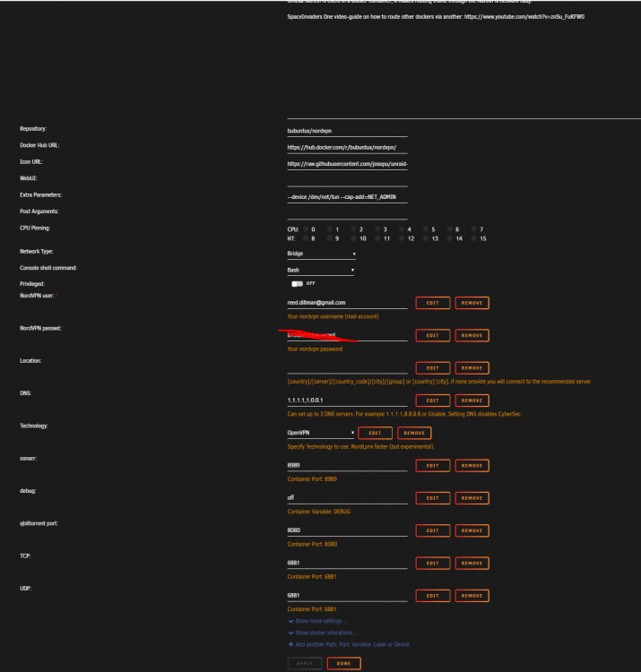Click Edit for sonarr port

433,466
